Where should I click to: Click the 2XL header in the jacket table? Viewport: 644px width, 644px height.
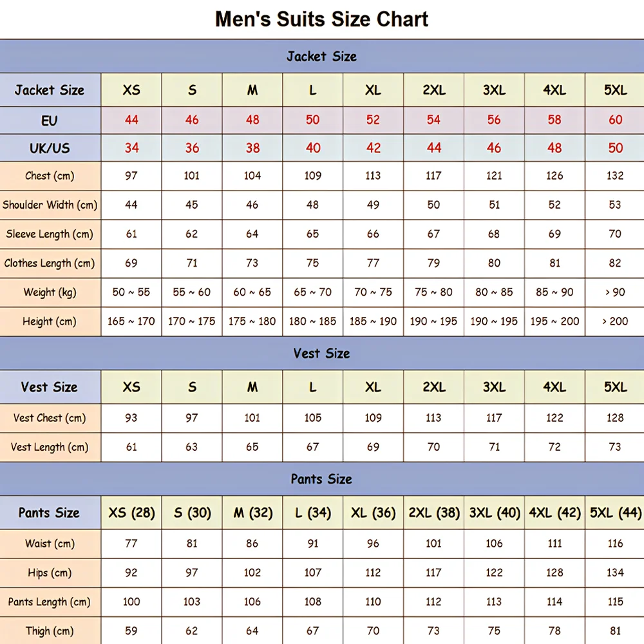tap(434, 90)
